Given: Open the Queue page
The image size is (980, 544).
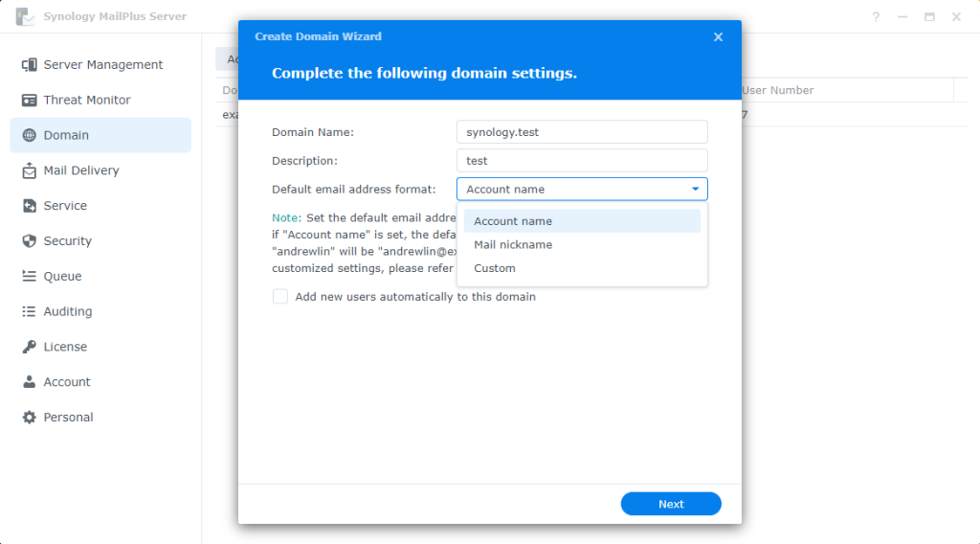Looking at the screenshot, I should coord(100,276).
